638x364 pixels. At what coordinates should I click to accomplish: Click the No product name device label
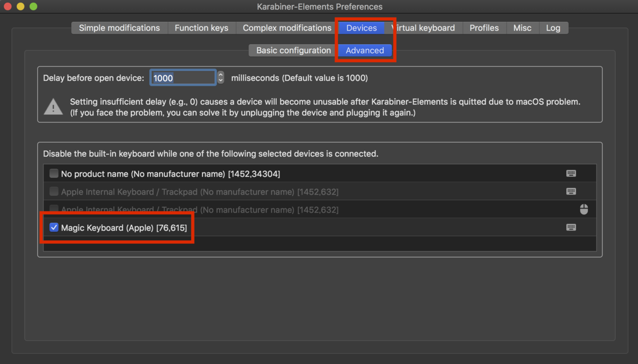pyautogui.click(x=171, y=174)
